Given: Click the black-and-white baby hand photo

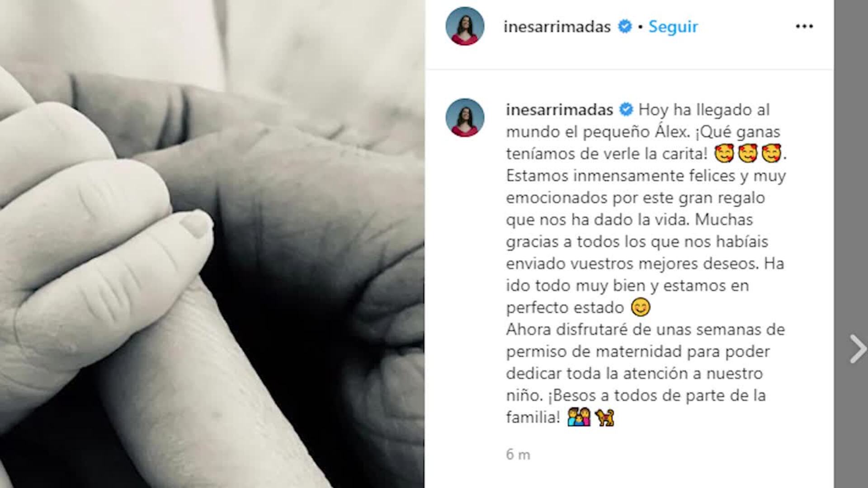Looking at the screenshot, I should tap(212, 244).
